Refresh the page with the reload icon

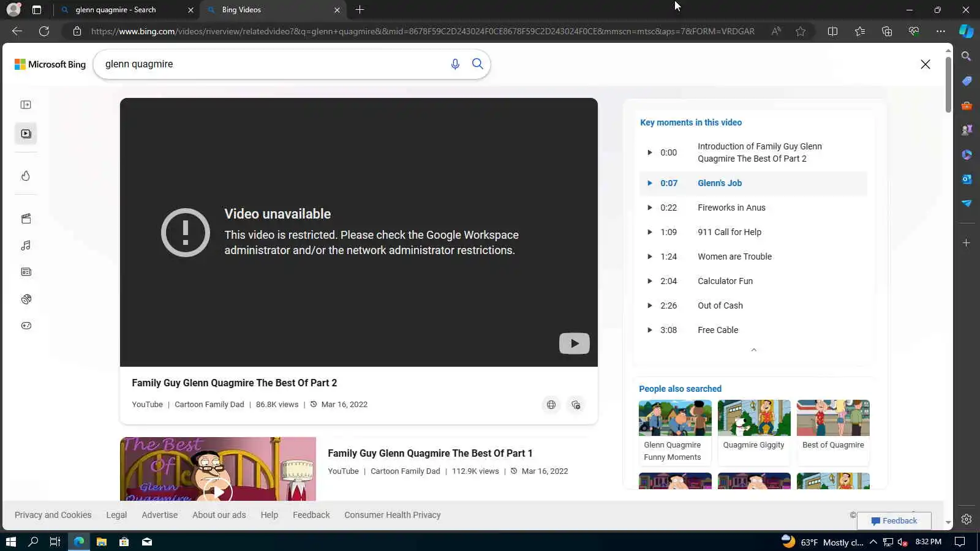click(44, 31)
